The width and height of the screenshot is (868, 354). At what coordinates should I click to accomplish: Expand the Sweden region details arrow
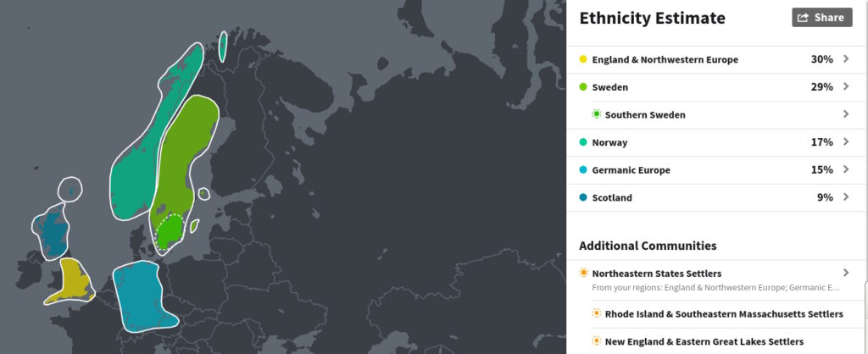click(x=846, y=87)
